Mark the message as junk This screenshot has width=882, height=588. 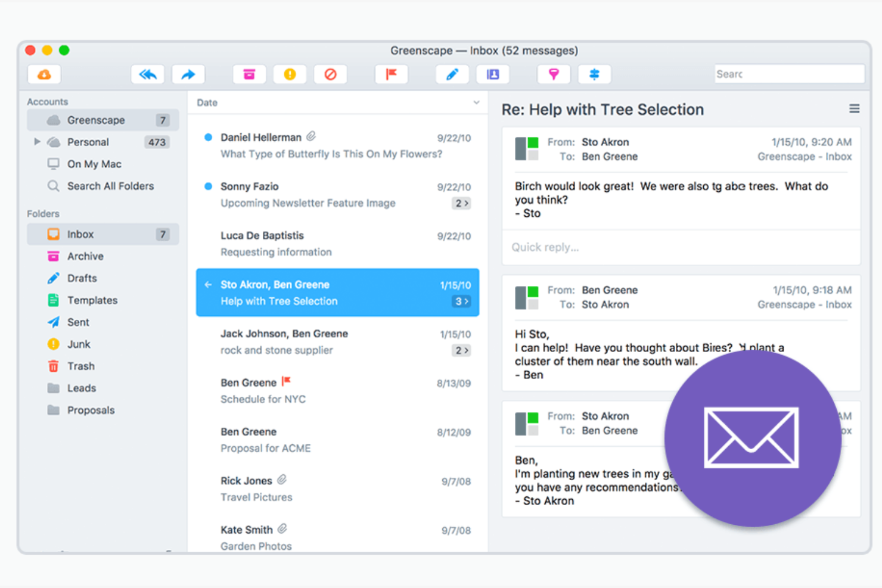click(x=290, y=74)
